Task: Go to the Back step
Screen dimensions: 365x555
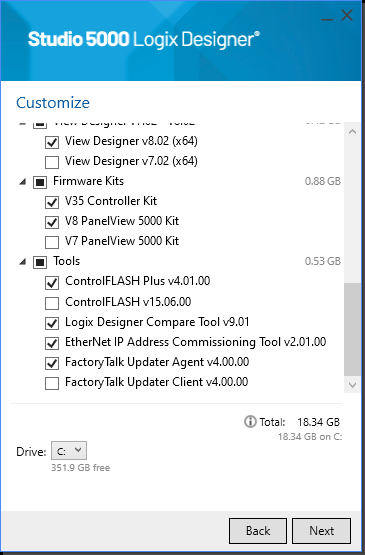Action: coord(258,531)
